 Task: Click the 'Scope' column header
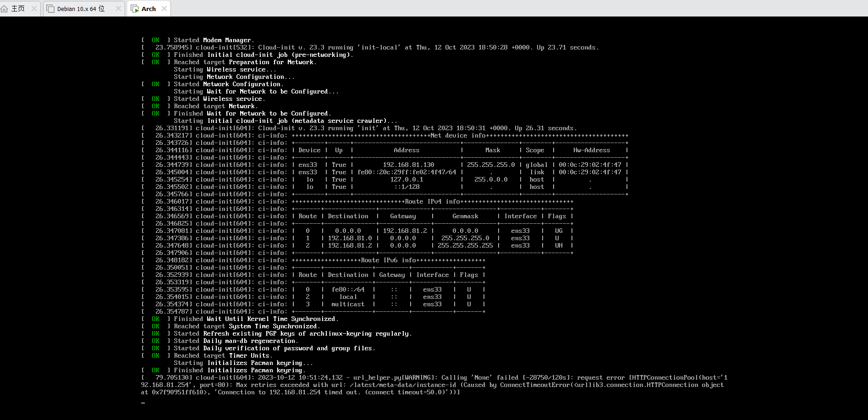(x=535, y=150)
